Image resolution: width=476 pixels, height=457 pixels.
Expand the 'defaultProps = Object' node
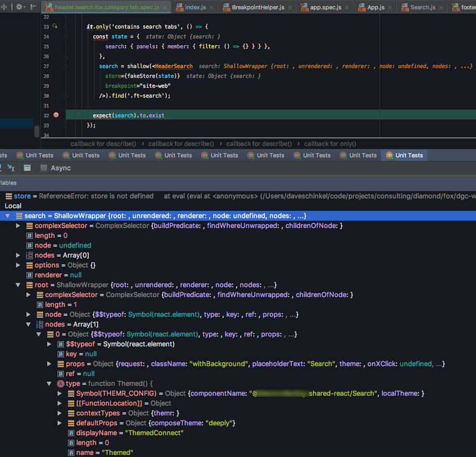tap(60, 423)
